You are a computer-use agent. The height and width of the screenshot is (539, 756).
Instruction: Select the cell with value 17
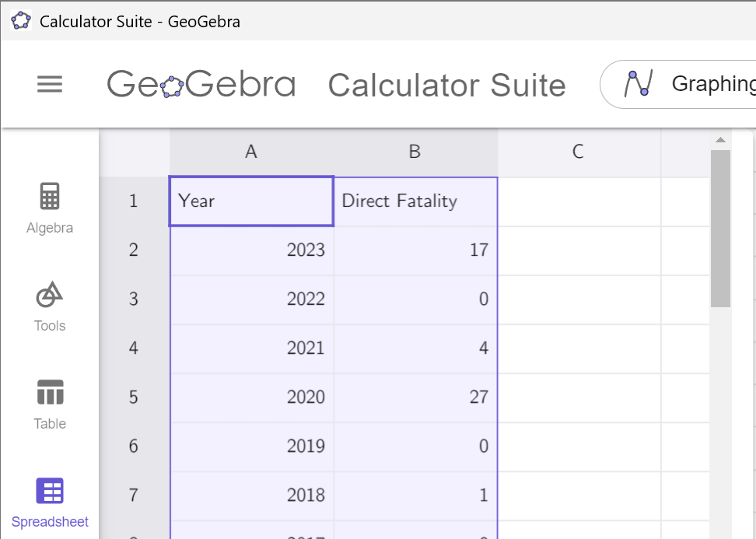(415, 250)
